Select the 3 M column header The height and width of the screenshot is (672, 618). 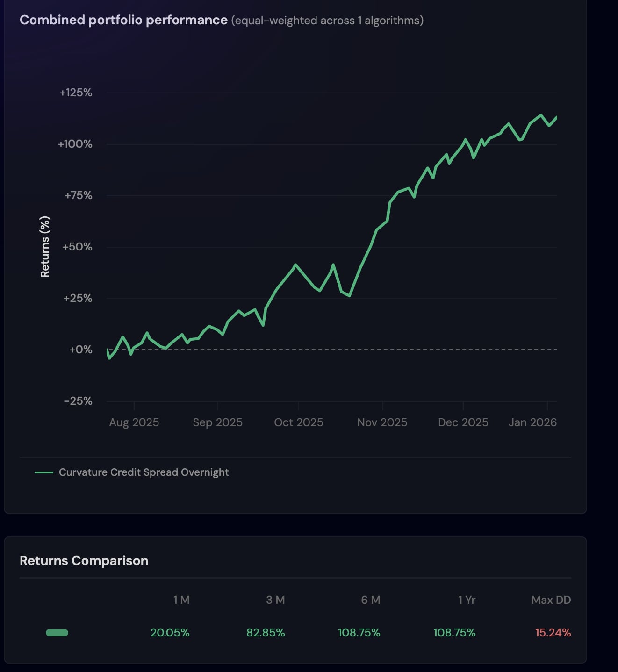click(275, 600)
